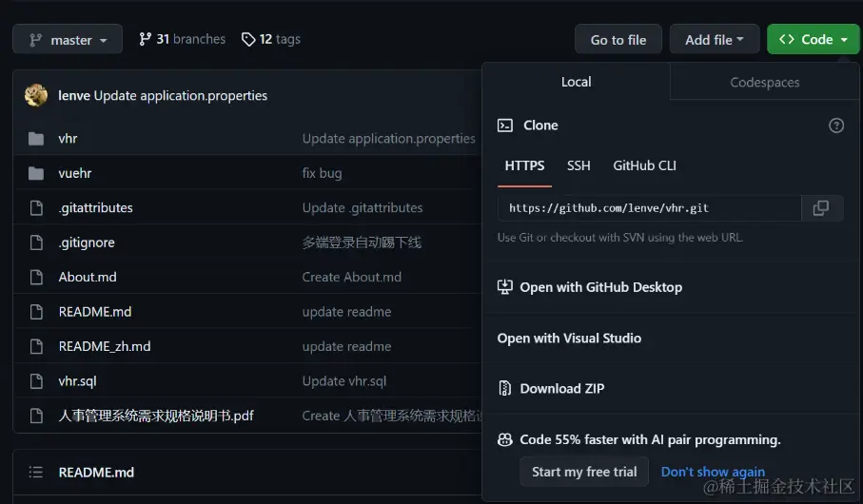Select the GitHub CLI clone option
Screen dimensions: 863x504
point(644,165)
